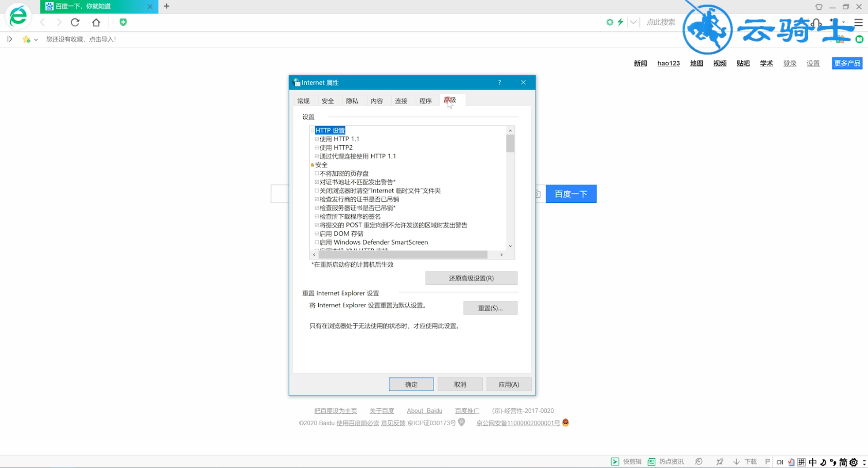
Task: Close the Baidu tab
Action: [150, 7]
